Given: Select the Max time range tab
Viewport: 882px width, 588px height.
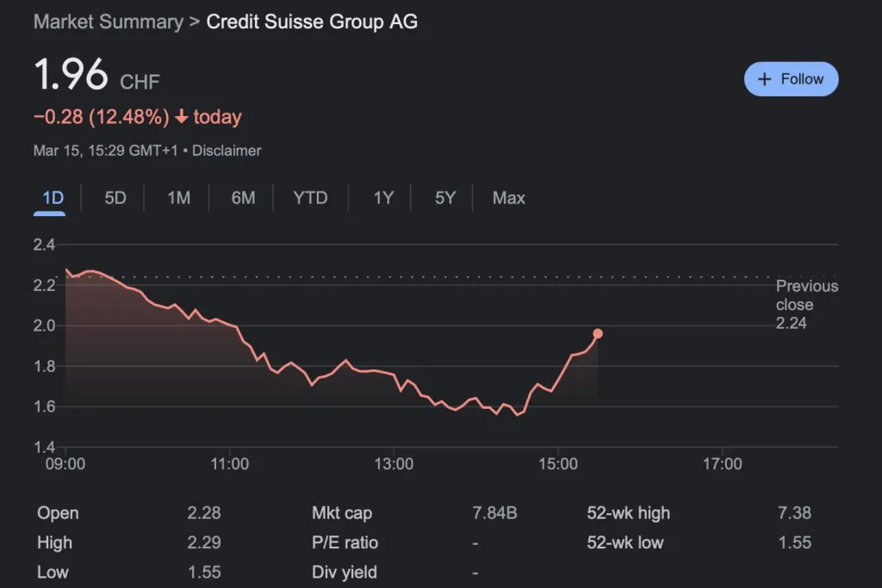Looking at the screenshot, I should 508,198.
